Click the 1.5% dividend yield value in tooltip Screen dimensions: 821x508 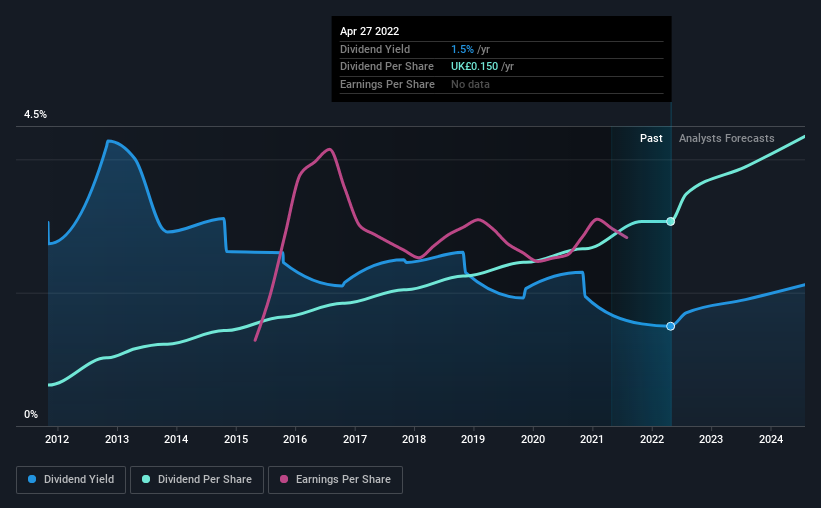pos(462,49)
